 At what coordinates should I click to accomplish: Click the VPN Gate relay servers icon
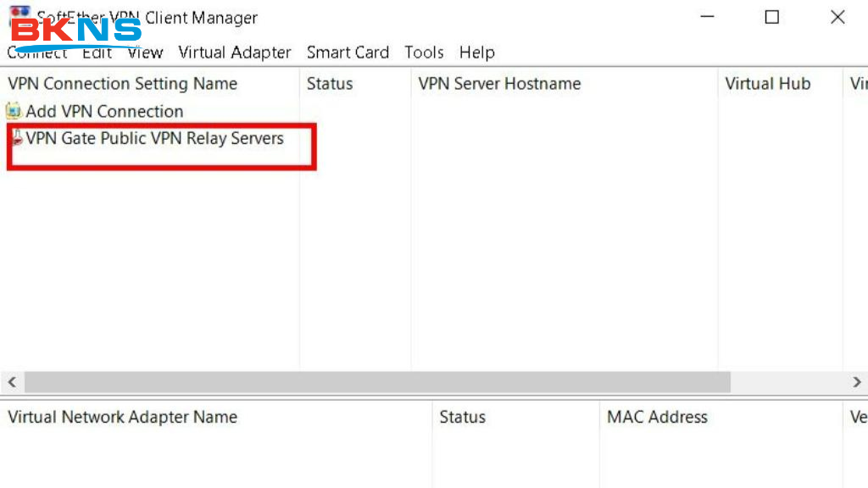(16, 139)
